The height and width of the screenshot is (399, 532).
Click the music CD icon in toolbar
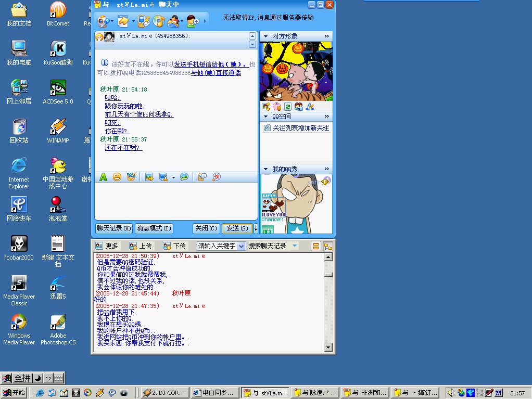159,21
